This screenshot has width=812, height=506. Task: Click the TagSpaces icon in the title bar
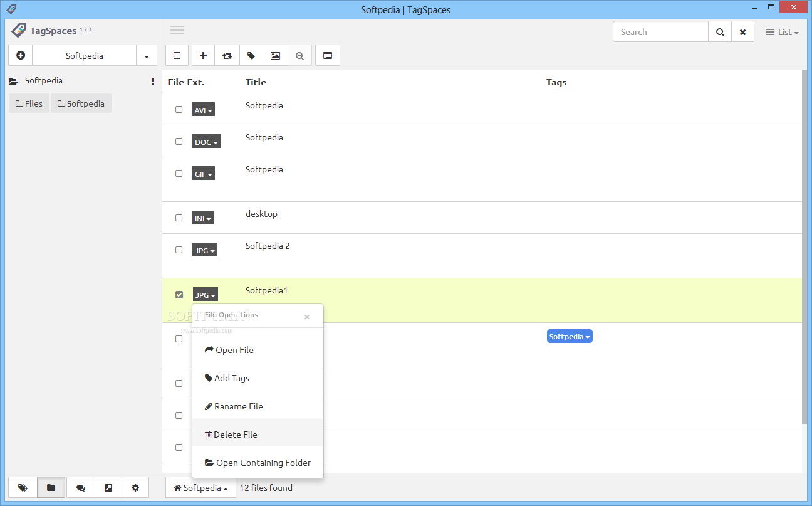[11, 9]
